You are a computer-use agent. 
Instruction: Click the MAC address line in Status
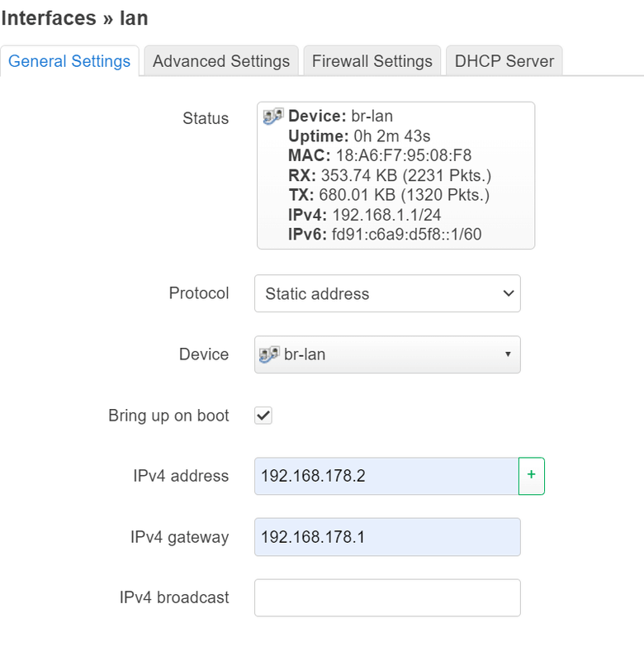tap(380, 155)
